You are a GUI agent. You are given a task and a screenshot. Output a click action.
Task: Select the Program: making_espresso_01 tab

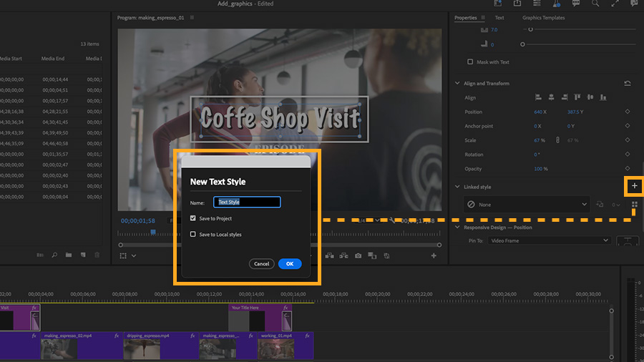(151, 18)
